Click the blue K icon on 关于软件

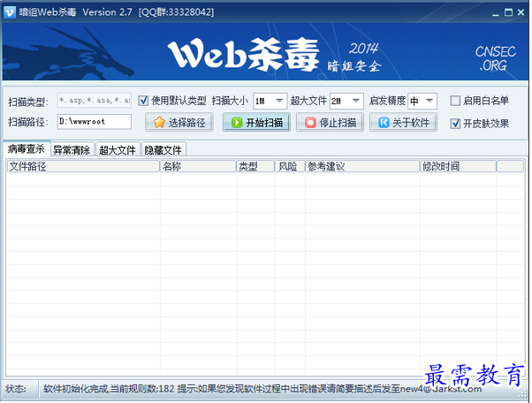click(x=384, y=123)
